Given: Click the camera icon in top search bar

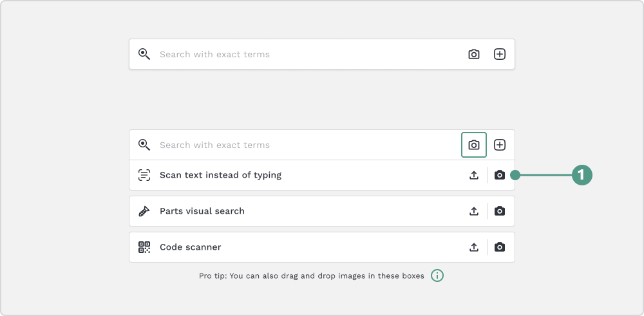Looking at the screenshot, I should click(473, 54).
